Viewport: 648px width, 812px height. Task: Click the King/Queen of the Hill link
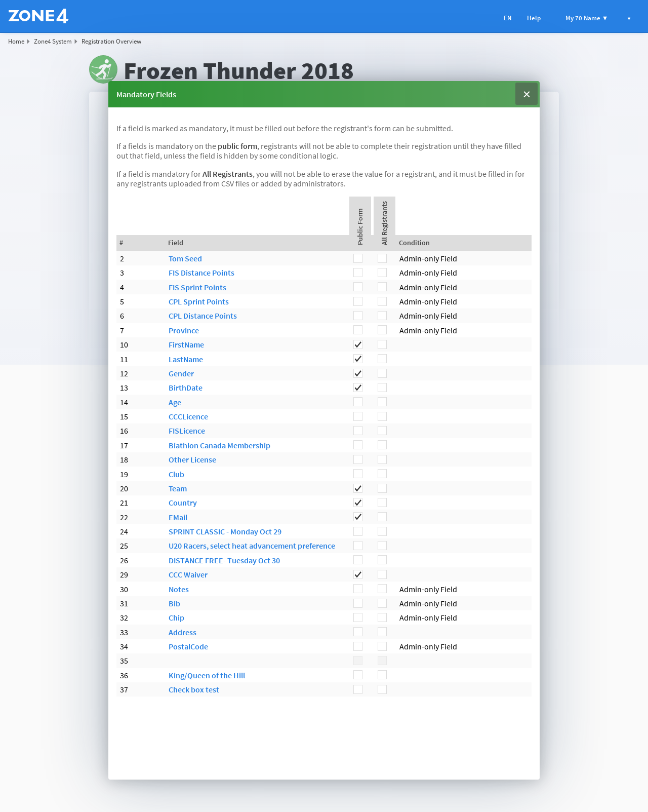point(207,676)
